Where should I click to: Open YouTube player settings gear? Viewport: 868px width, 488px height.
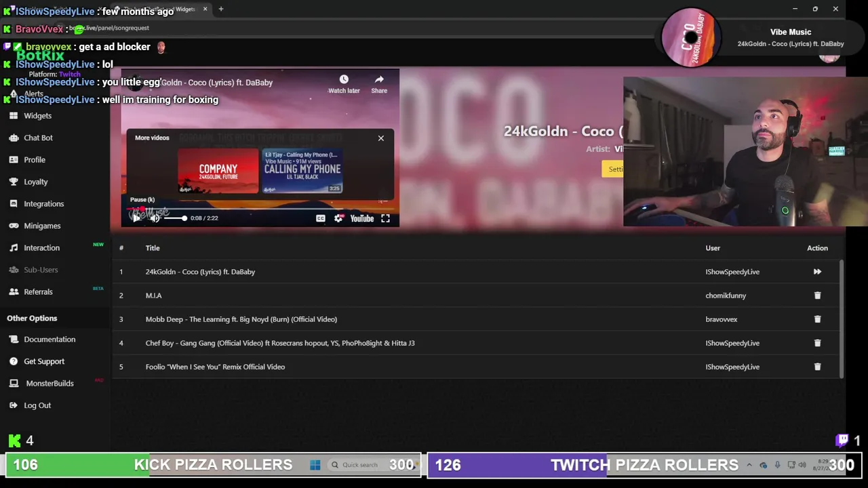(x=338, y=218)
